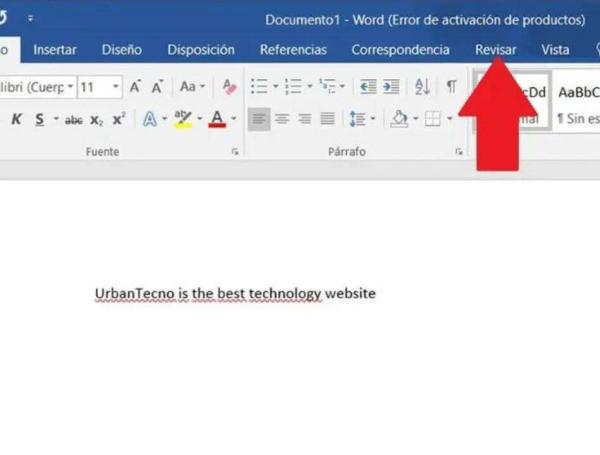The height and width of the screenshot is (455, 600).
Task: Expand the font size 11 dropdown
Action: 116,87
